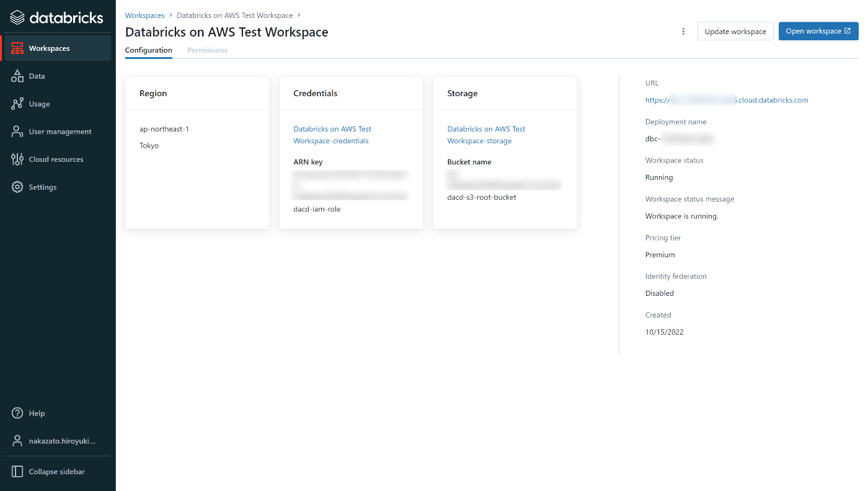Click external link icon on Open workspace

pos(848,31)
